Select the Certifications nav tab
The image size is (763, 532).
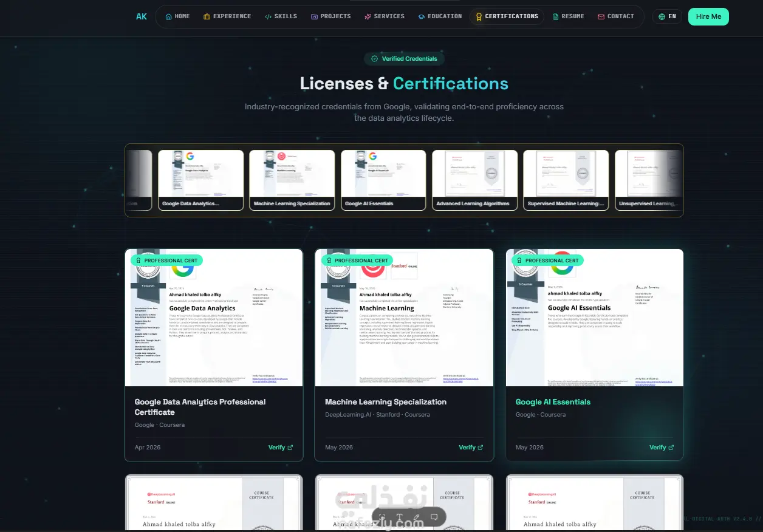[507, 16]
